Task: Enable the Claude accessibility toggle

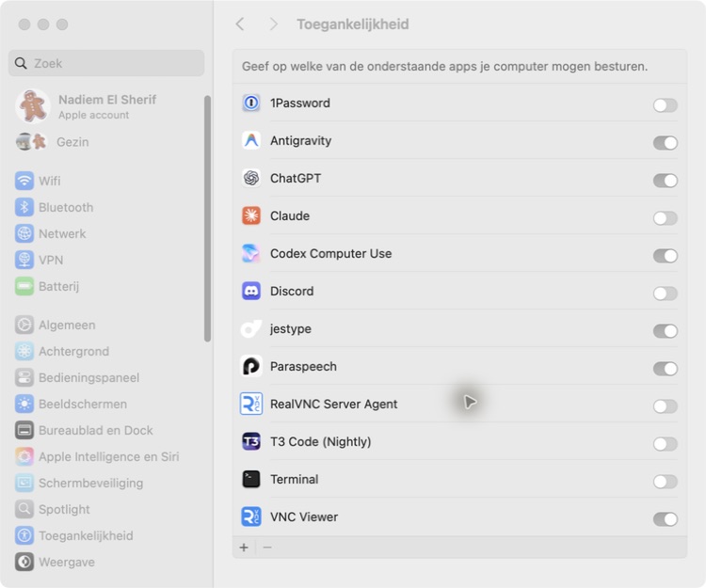Action: pos(665,218)
